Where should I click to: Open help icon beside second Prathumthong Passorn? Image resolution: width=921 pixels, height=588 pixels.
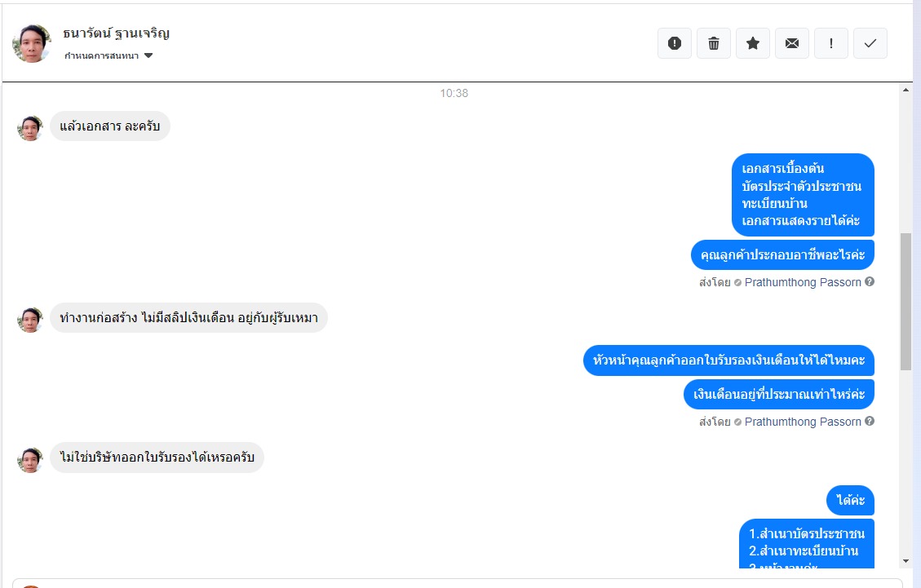870,421
